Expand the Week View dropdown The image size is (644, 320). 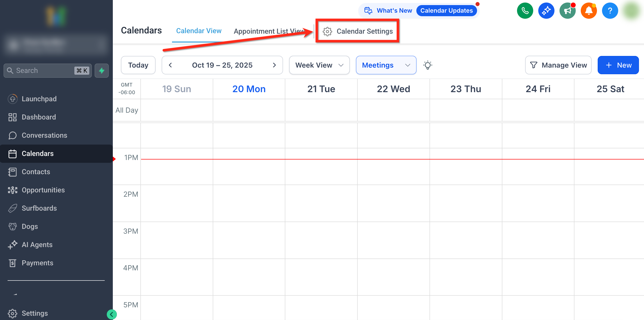point(319,65)
